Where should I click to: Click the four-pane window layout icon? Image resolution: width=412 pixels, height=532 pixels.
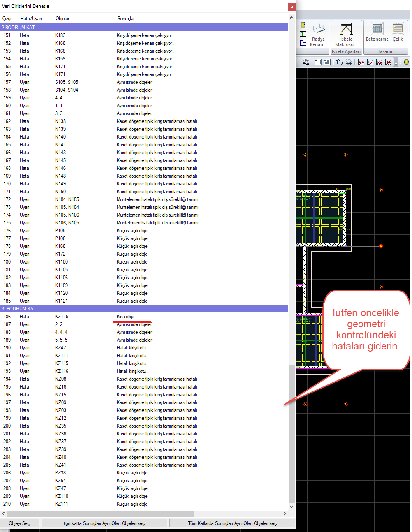(327, 62)
